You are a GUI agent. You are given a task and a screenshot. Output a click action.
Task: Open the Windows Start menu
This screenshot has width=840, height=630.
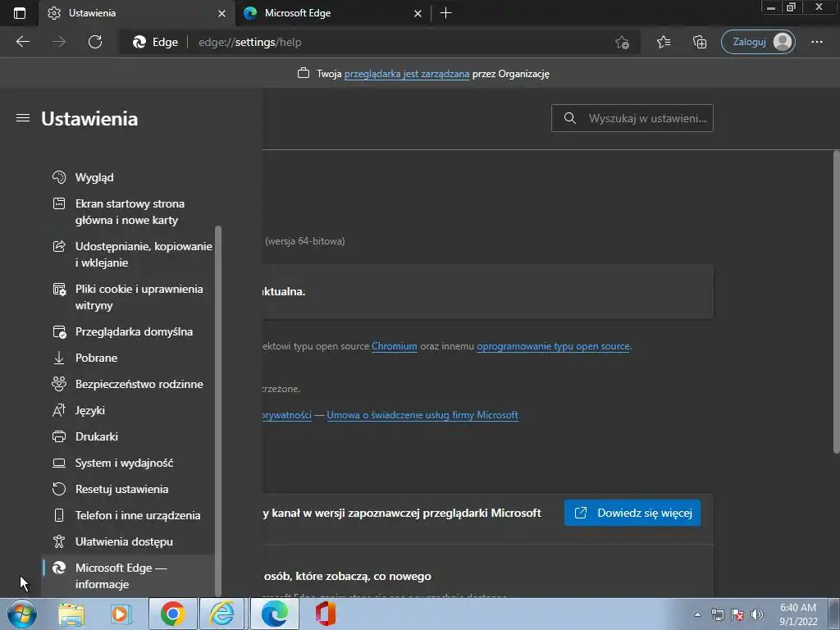click(22, 614)
